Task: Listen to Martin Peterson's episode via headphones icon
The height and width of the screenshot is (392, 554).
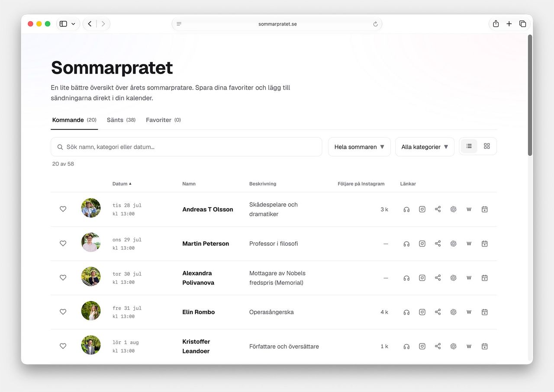Action: [406, 244]
